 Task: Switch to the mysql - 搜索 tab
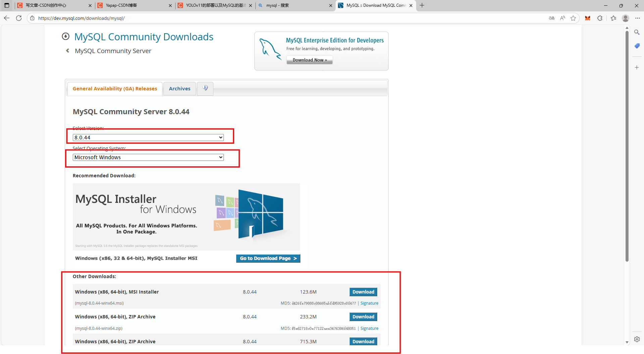[295, 5]
